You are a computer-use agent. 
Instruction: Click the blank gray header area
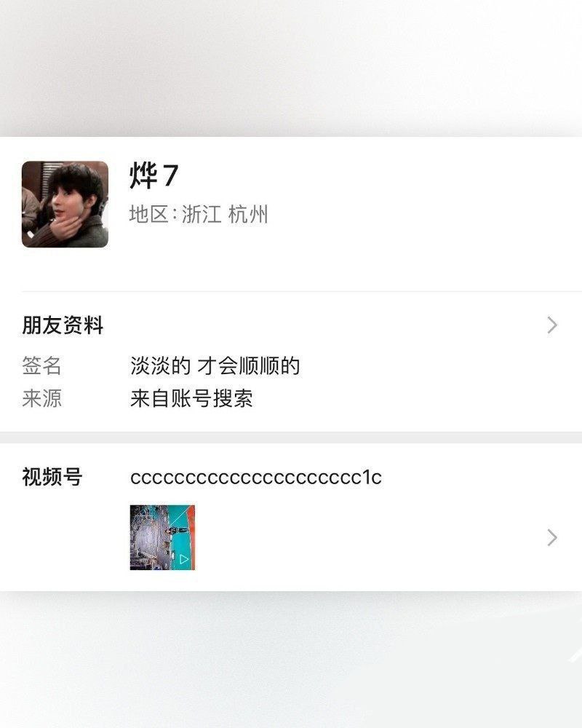[291, 68]
